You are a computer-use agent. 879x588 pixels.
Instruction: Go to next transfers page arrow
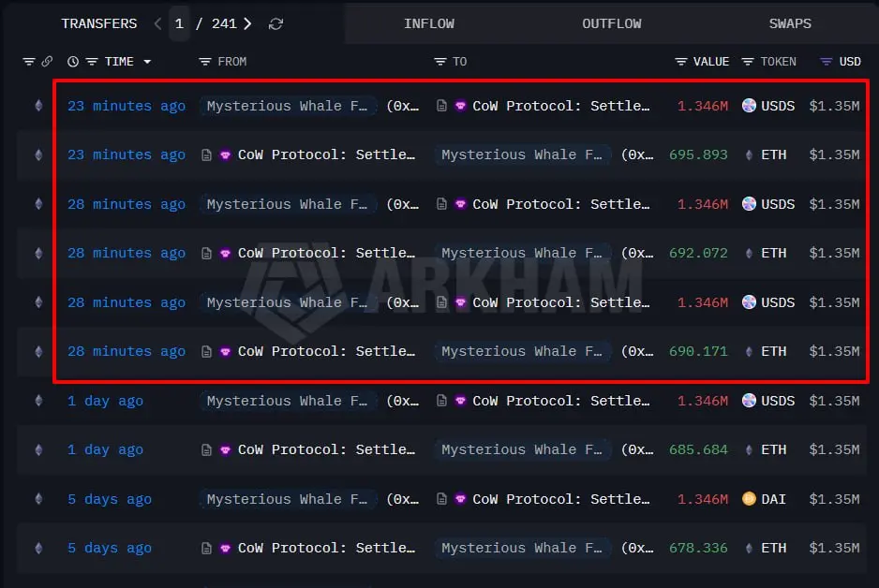coord(247,23)
